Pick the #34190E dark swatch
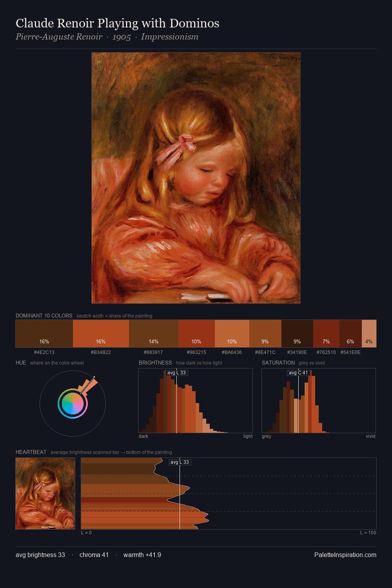 coord(297,334)
